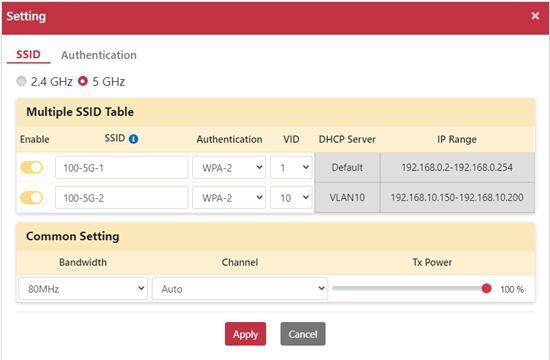Open the Bandwidth 80MHz dropdown

[83, 288]
